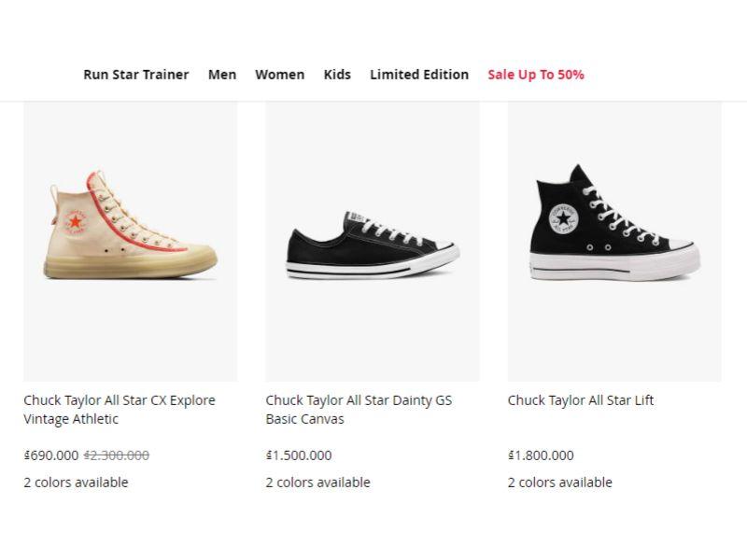See colors available for All Star Lift

click(560, 483)
